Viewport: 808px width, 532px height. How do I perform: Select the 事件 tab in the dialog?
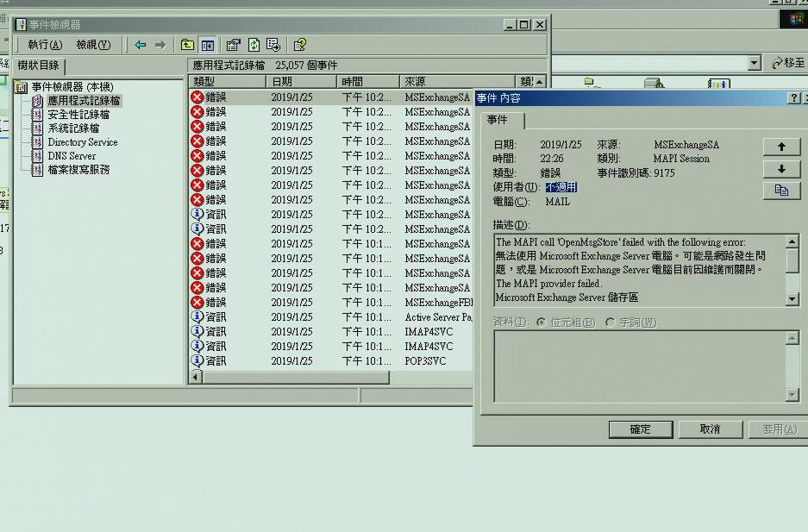pyautogui.click(x=498, y=120)
